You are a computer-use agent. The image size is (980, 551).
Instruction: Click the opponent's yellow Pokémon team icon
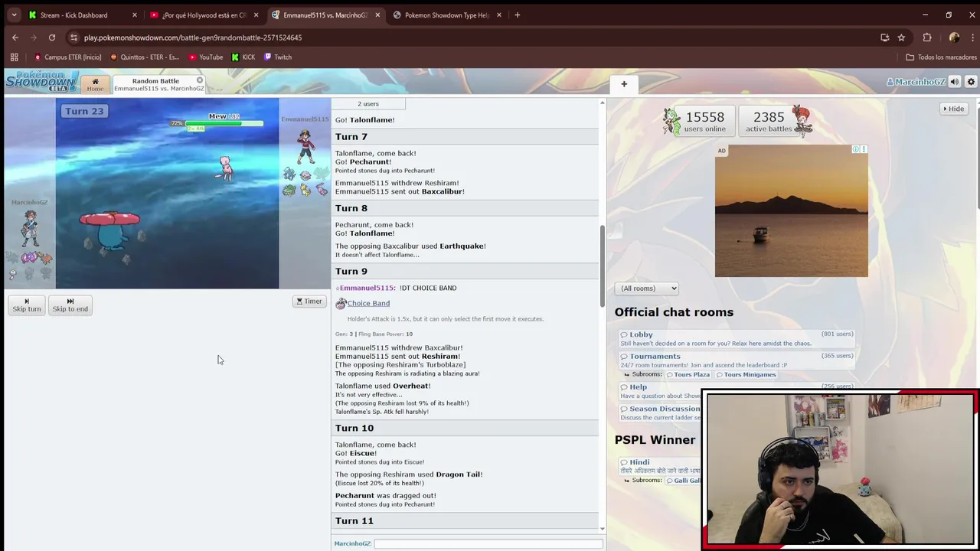point(305,190)
